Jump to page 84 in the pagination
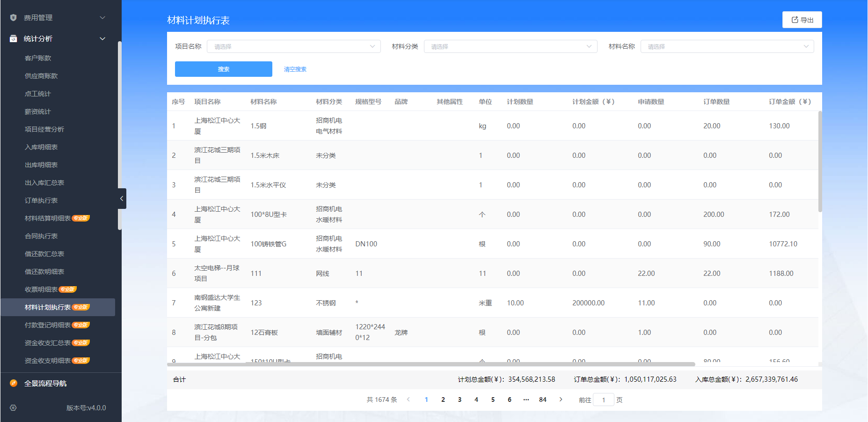868x422 pixels. pos(543,400)
